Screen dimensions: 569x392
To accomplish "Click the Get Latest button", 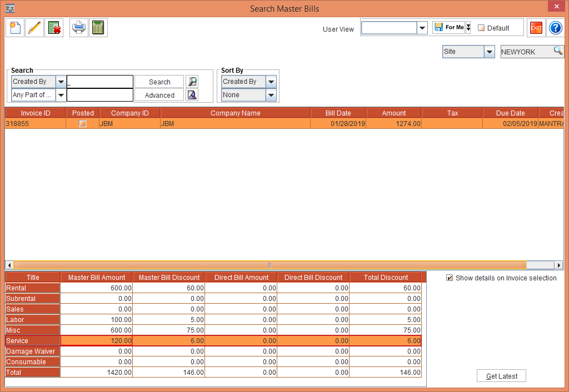I will pyautogui.click(x=501, y=375).
